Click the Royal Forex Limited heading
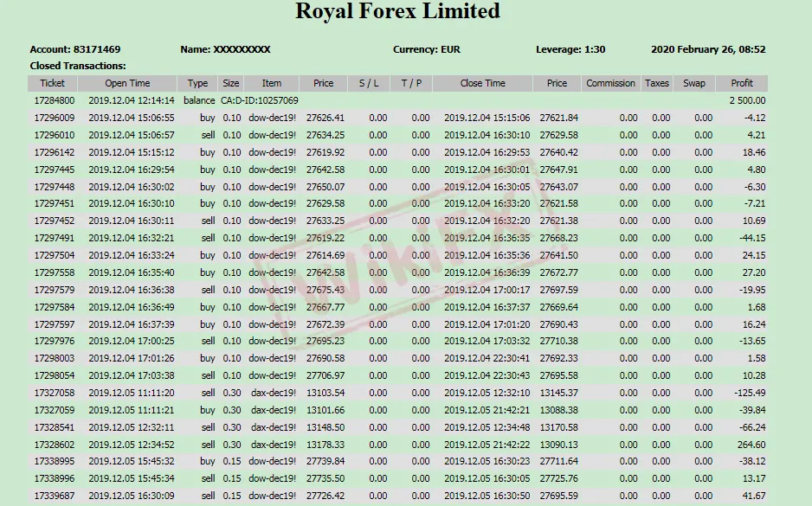The width and height of the screenshot is (812, 506). [x=397, y=11]
